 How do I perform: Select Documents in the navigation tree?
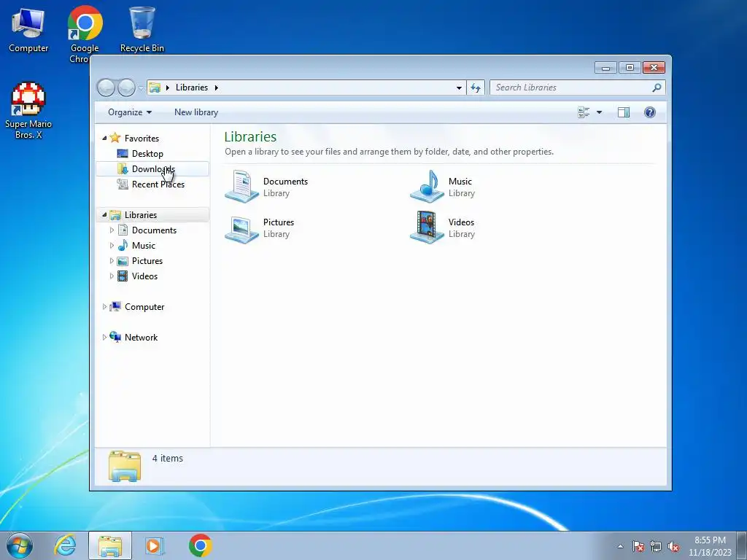(154, 230)
